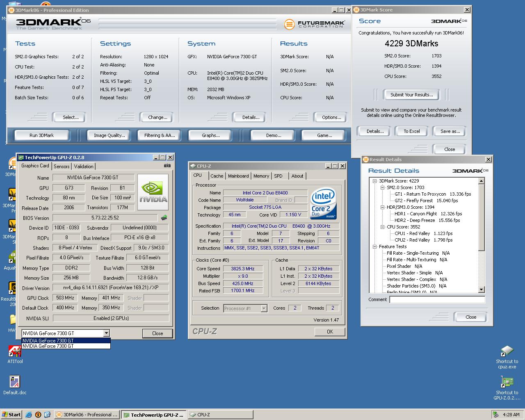Click the Result Details scrollbar down arrow
The width and height of the screenshot is (525, 420).
(482, 290)
